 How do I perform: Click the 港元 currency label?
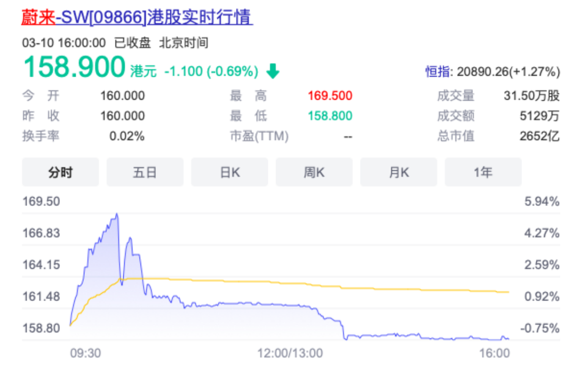coord(143,71)
